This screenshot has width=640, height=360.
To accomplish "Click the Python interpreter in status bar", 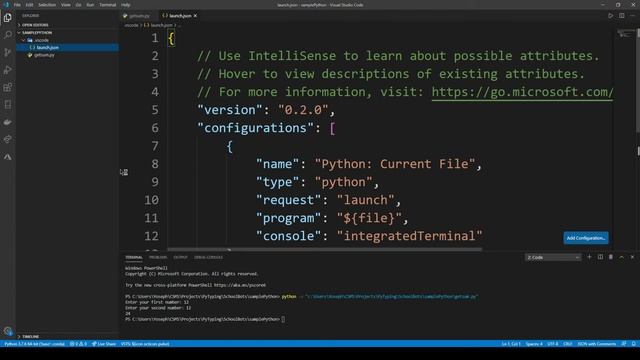I will (x=35, y=344).
